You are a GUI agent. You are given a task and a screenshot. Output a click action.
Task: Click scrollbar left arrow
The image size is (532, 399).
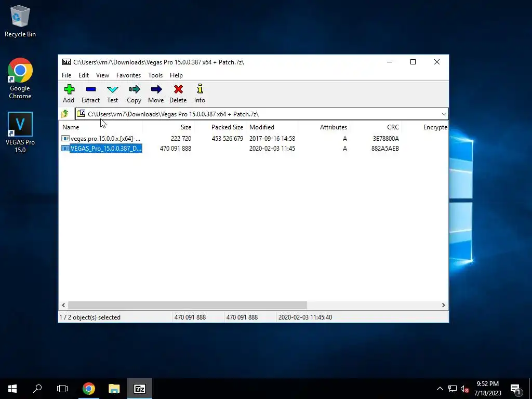coord(63,305)
